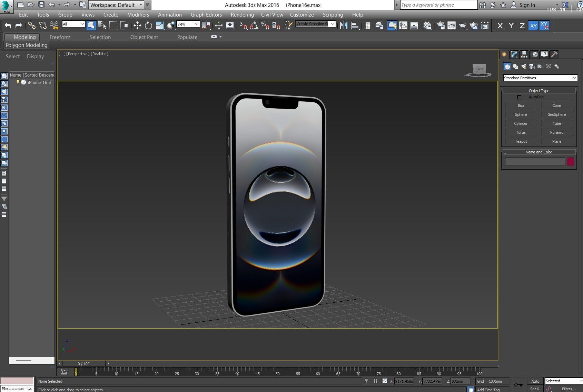Screen dimensions: 583x392
Task: Click the Filters... button
Action: pyautogui.click(x=569, y=389)
